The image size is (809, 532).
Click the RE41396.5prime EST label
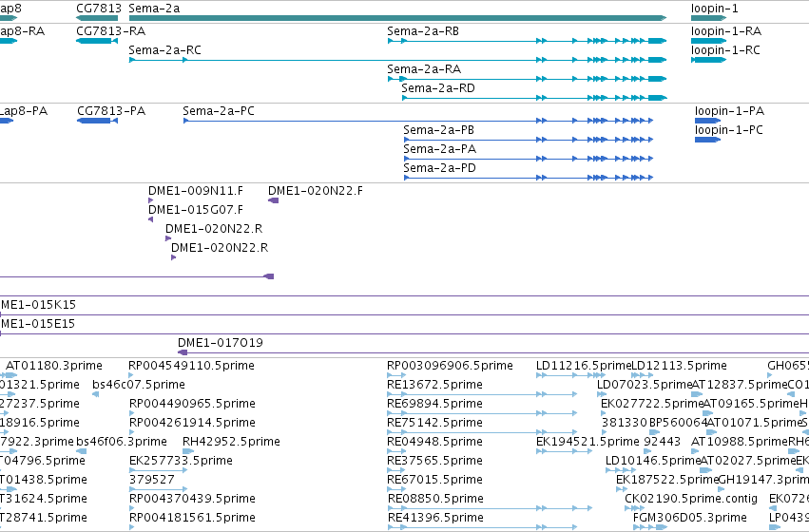tap(435, 519)
